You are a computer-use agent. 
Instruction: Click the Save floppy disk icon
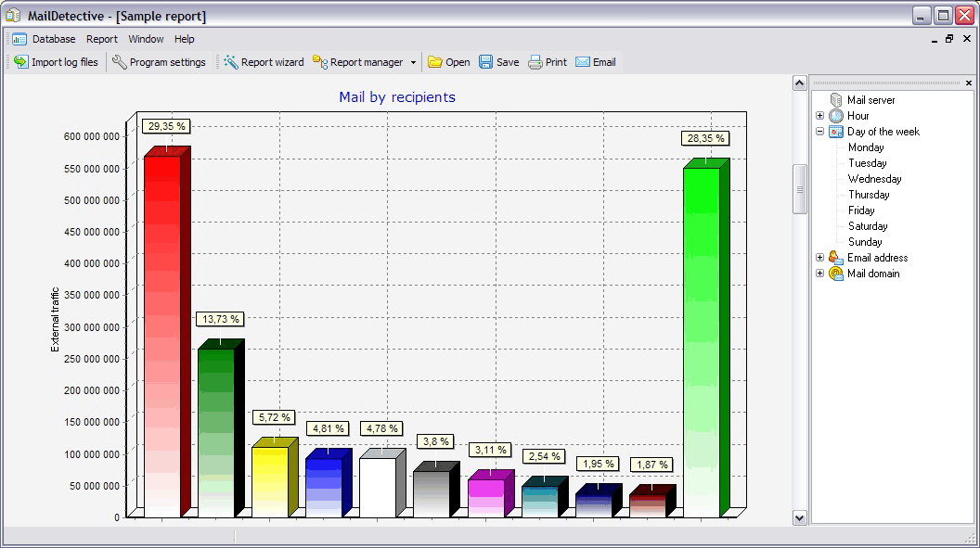485,62
